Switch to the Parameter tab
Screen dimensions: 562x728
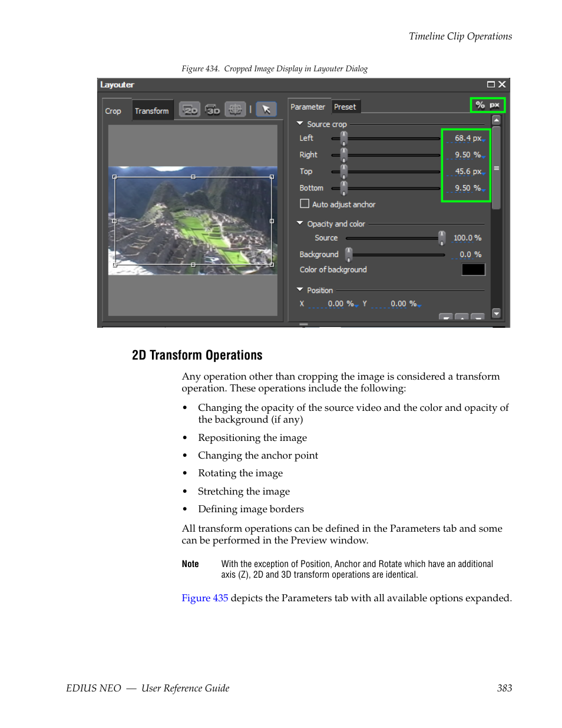point(308,106)
